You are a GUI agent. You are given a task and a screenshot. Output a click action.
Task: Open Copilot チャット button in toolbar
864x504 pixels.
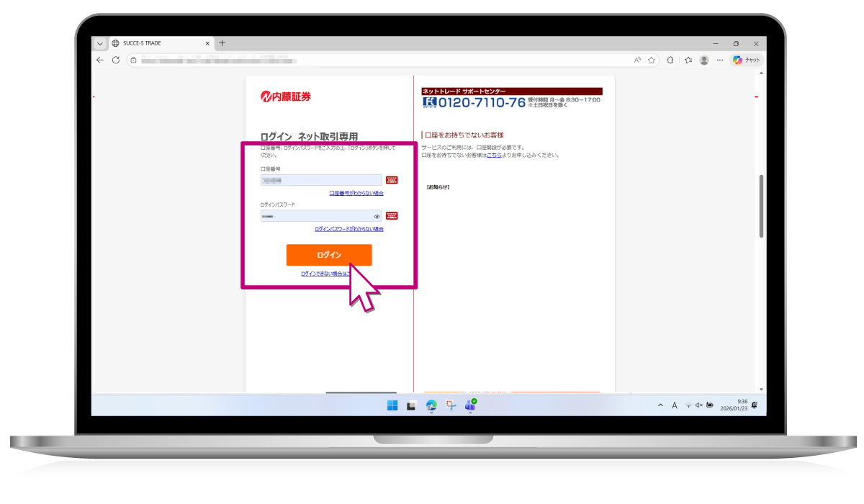click(746, 60)
